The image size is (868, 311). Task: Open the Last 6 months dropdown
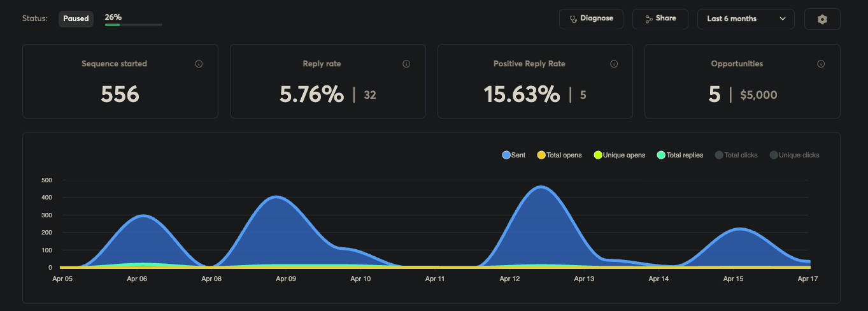pos(746,18)
